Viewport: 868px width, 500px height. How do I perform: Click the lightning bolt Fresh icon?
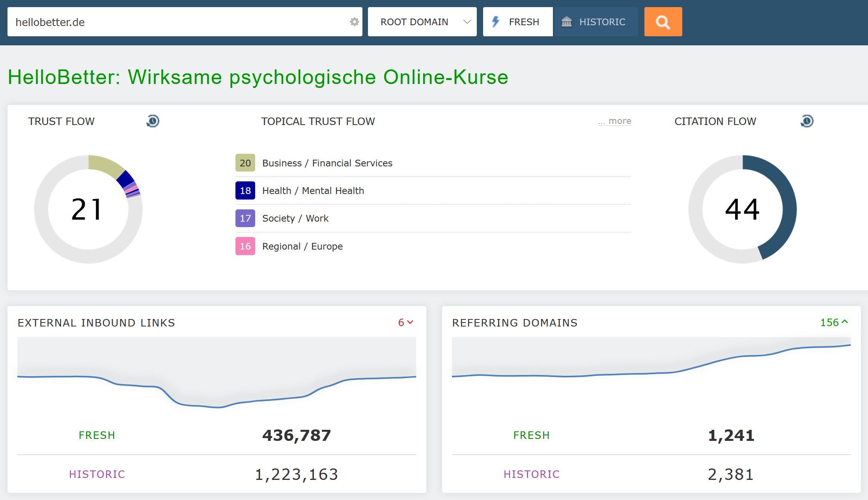pos(496,22)
